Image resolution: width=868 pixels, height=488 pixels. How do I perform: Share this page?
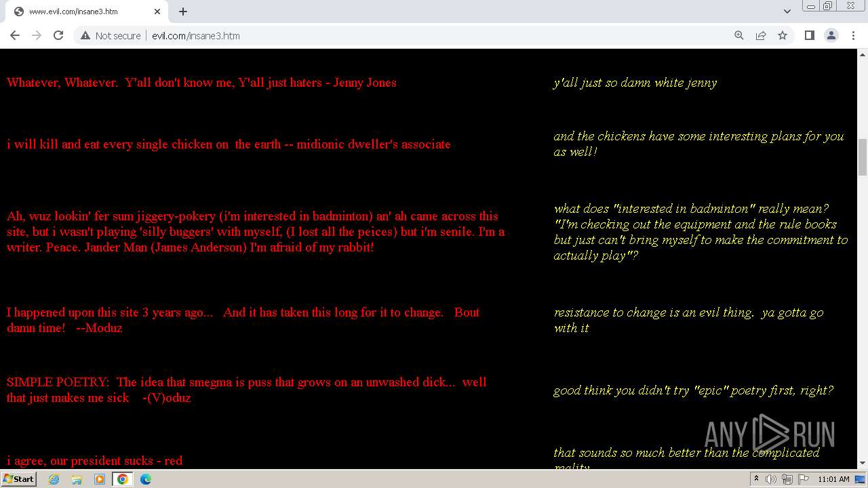pyautogui.click(x=761, y=35)
